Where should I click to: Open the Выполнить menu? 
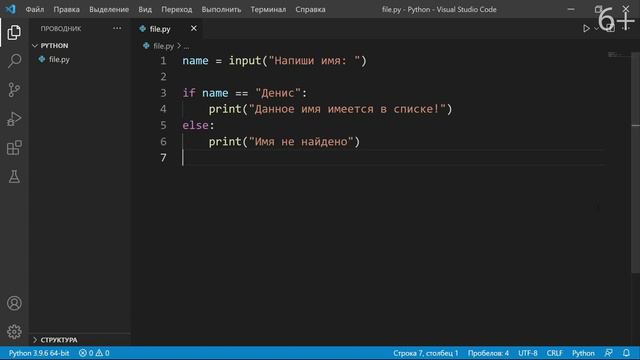(x=221, y=9)
